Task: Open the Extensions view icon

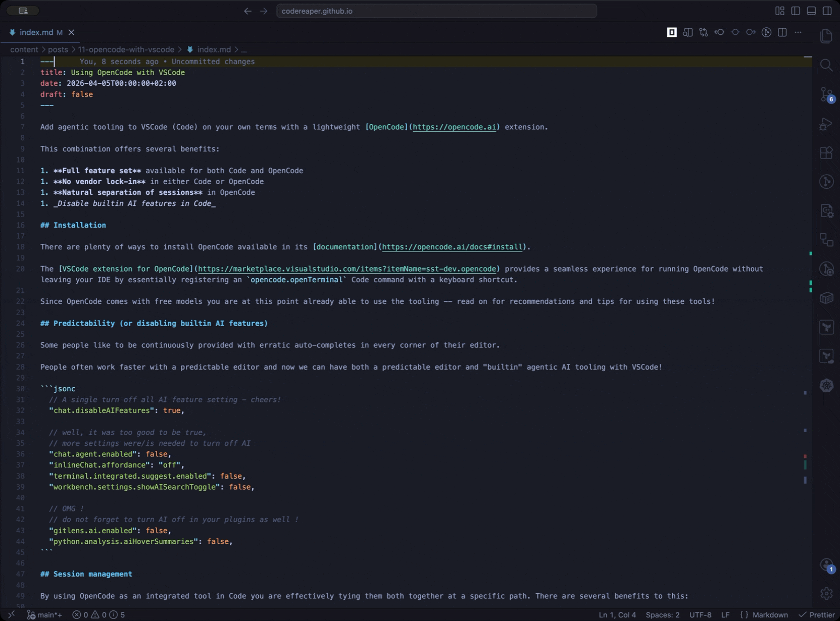Action: coord(826,153)
